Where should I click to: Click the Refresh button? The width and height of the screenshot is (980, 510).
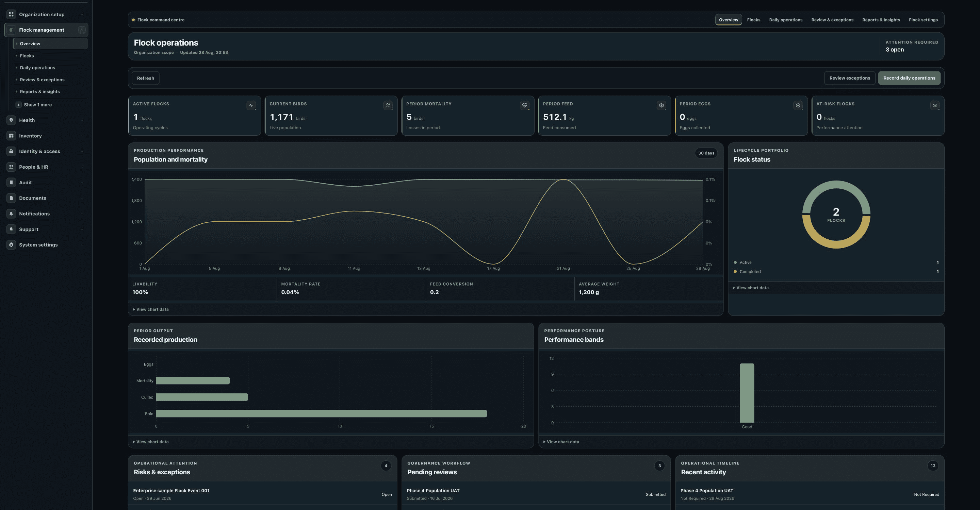[145, 78]
